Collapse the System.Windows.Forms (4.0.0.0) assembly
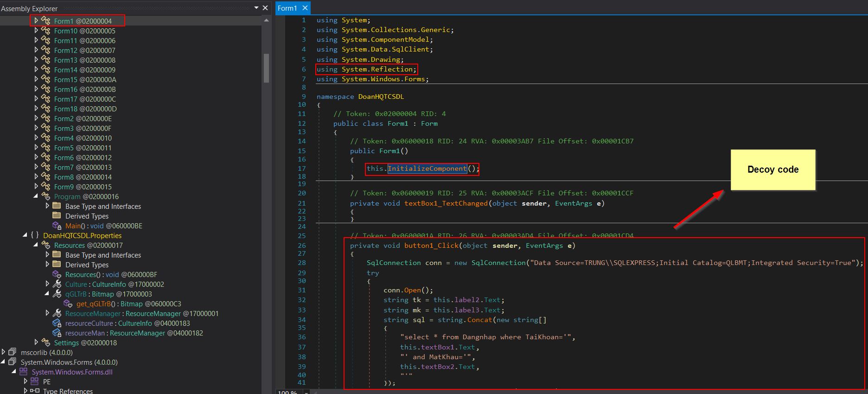This screenshot has height=394, width=868. click(3, 362)
